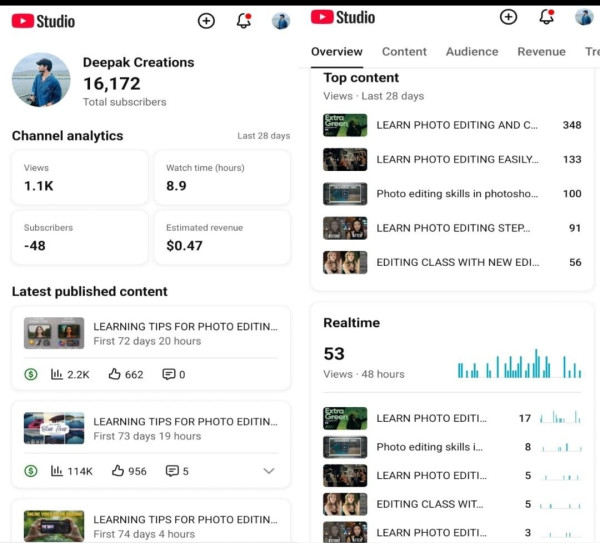The image size is (600, 543).
Task: Go to the Overview tab
Action: point(337,51)
